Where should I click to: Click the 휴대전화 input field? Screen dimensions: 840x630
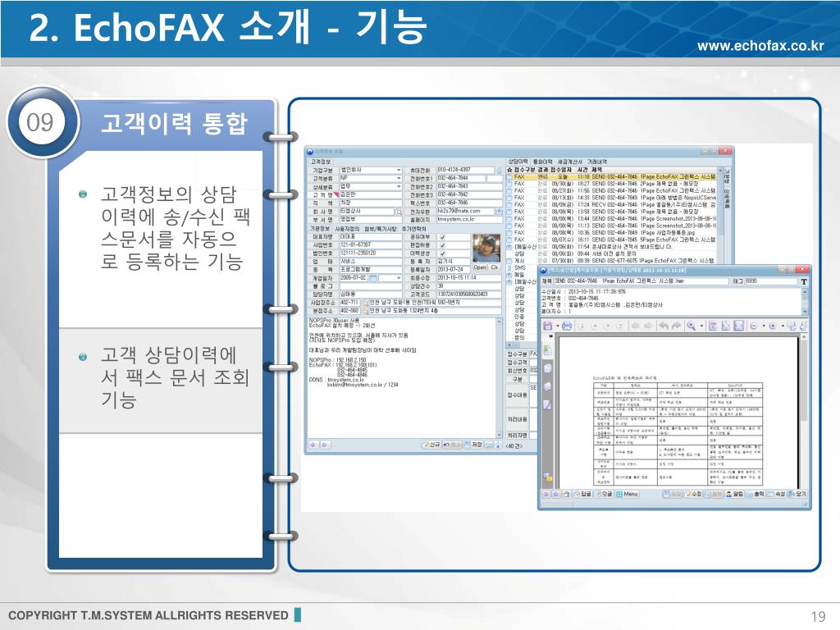point(465,171)
